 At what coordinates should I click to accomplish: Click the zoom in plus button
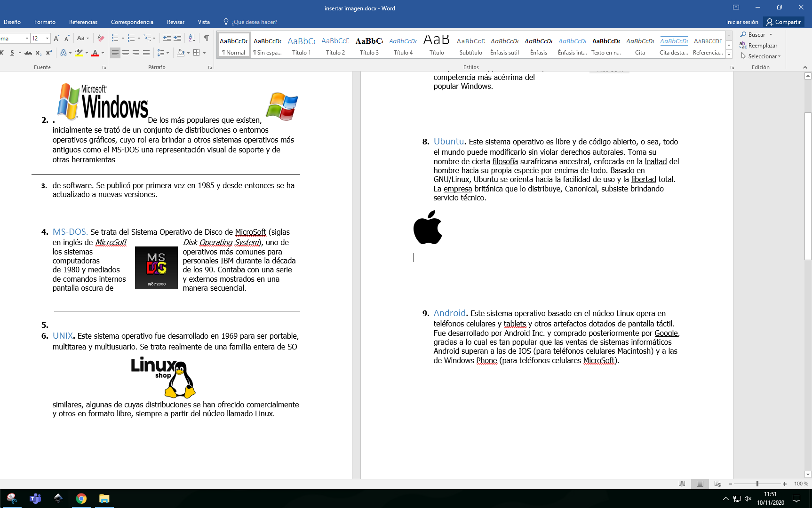point(785,484)
